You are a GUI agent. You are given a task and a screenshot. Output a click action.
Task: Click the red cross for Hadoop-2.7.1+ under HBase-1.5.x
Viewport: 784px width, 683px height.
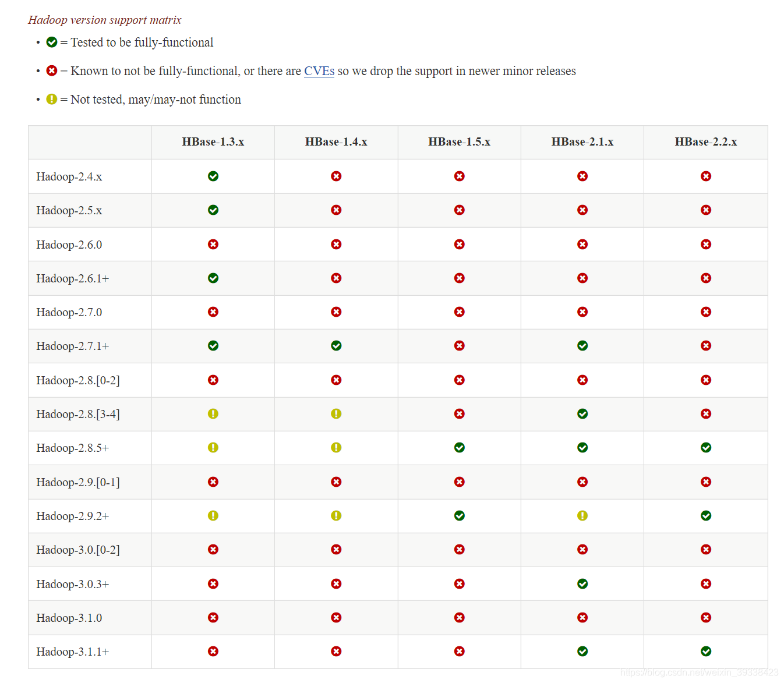460,345
